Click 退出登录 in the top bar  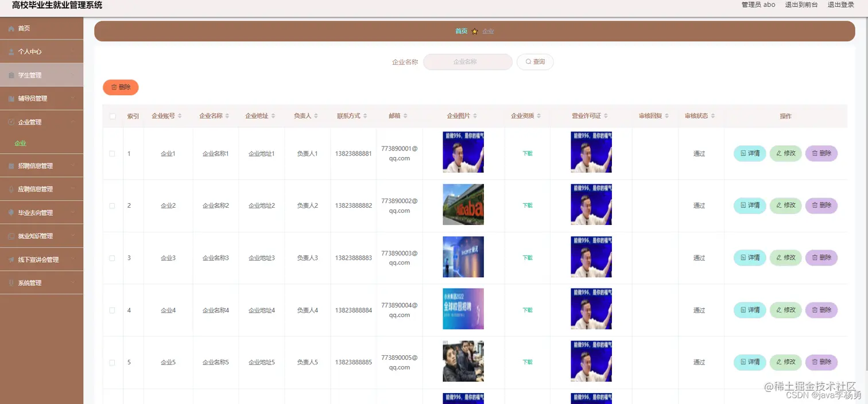point(841,5)
